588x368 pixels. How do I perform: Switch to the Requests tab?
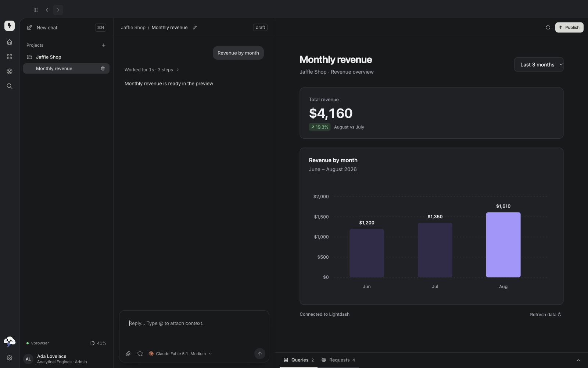pos(338,360)
